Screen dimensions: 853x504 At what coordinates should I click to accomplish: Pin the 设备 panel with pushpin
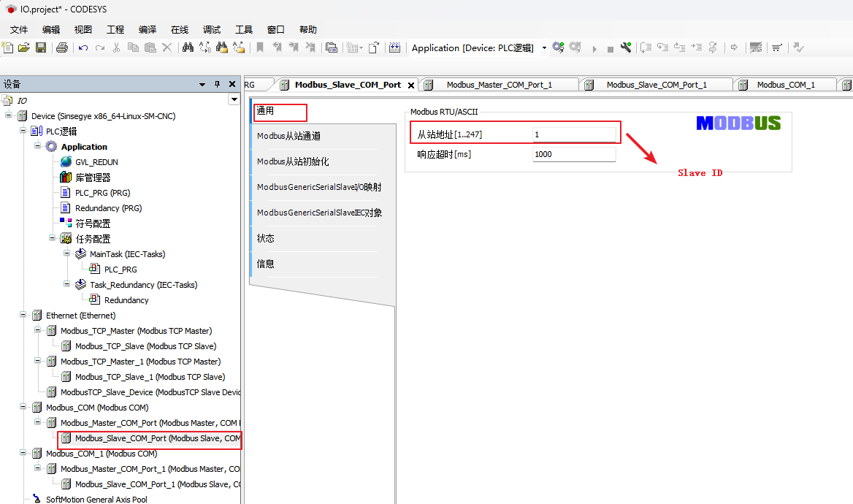point(217,84)
